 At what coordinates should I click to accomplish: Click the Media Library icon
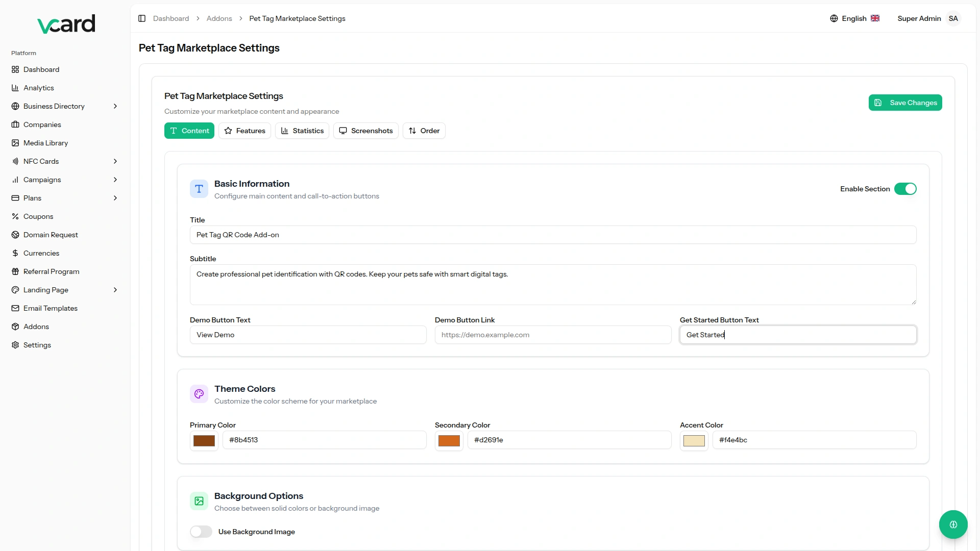[x=15, y=143]
